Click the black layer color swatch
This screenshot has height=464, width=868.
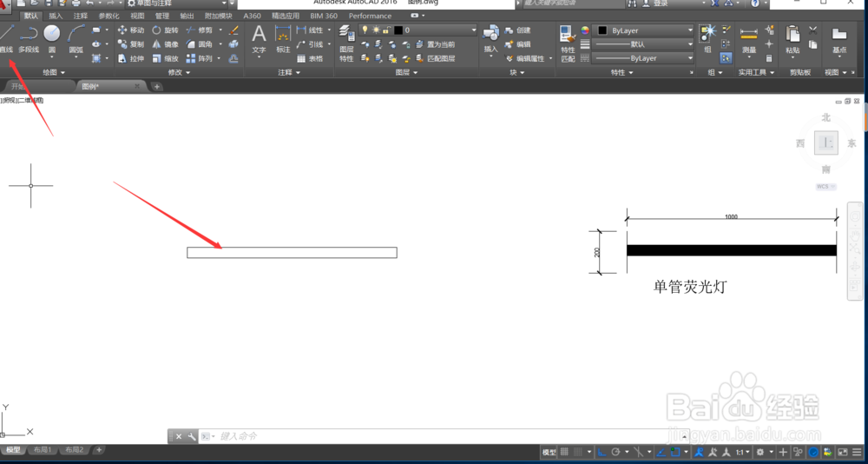click(398, 30)
